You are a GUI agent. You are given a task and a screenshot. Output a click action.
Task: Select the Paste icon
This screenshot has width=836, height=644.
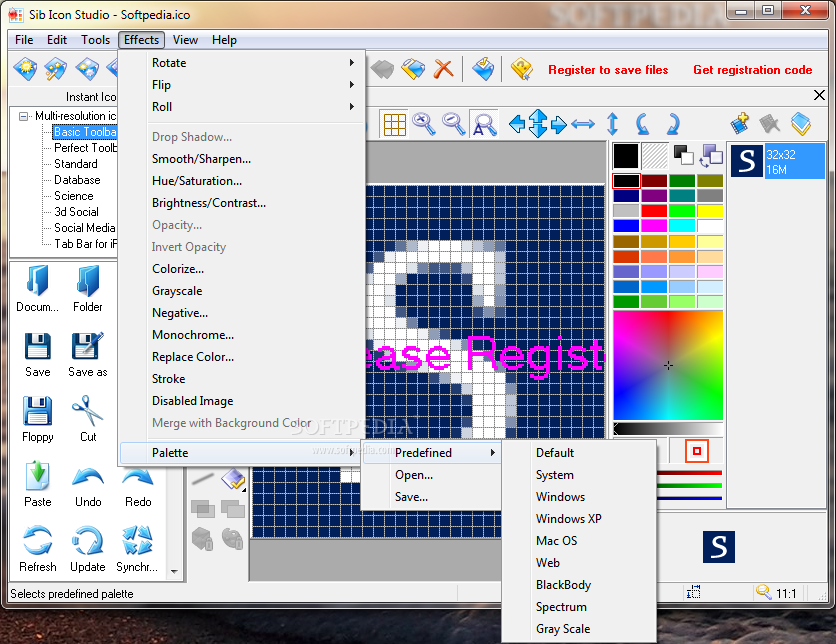tap(37, 484)
